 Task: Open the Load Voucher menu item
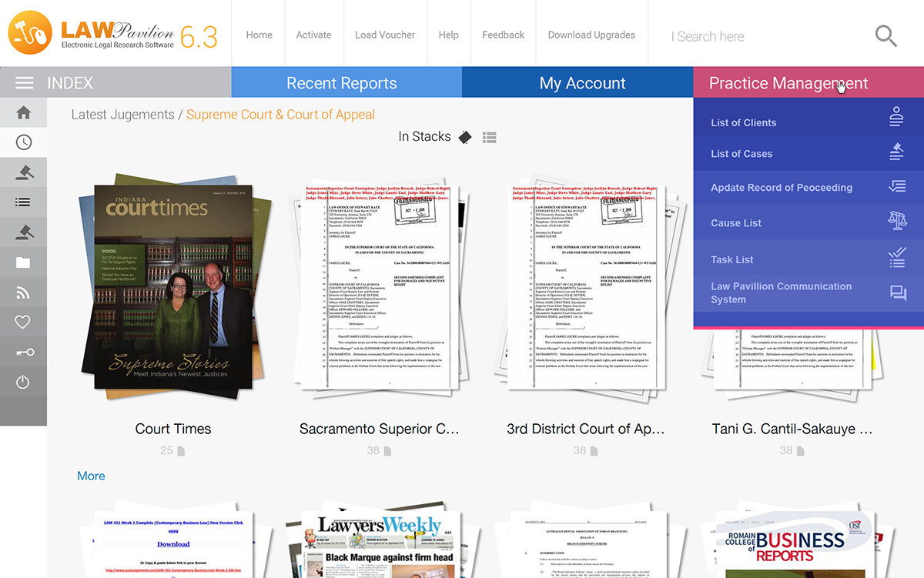[x=385, y=35]
